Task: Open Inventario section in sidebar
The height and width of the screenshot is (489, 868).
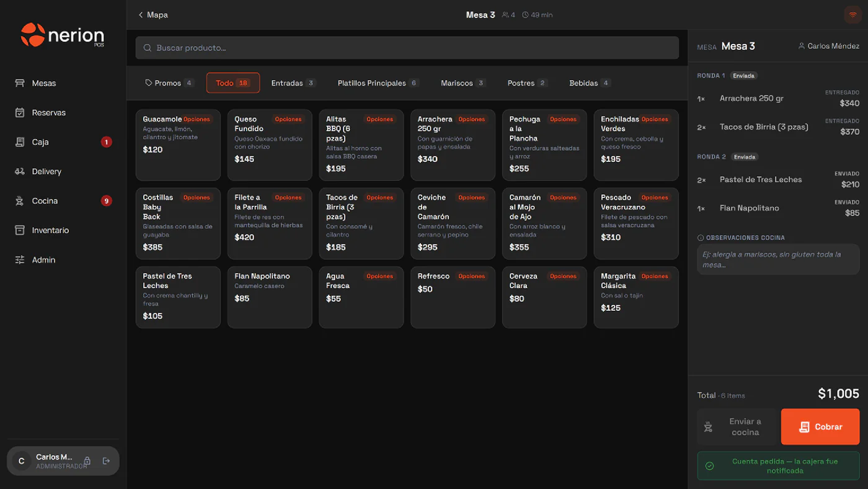Action: [x=63, y=230]
